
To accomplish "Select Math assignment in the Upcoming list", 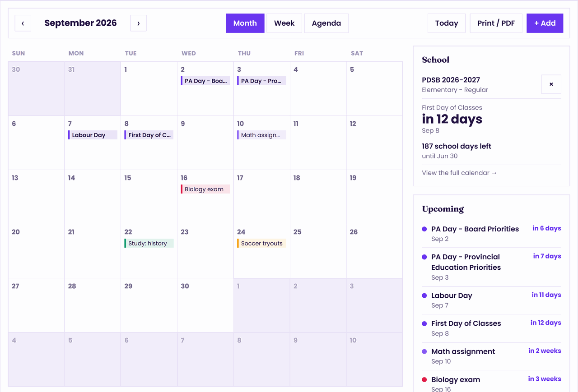I will tap(491, 356).
